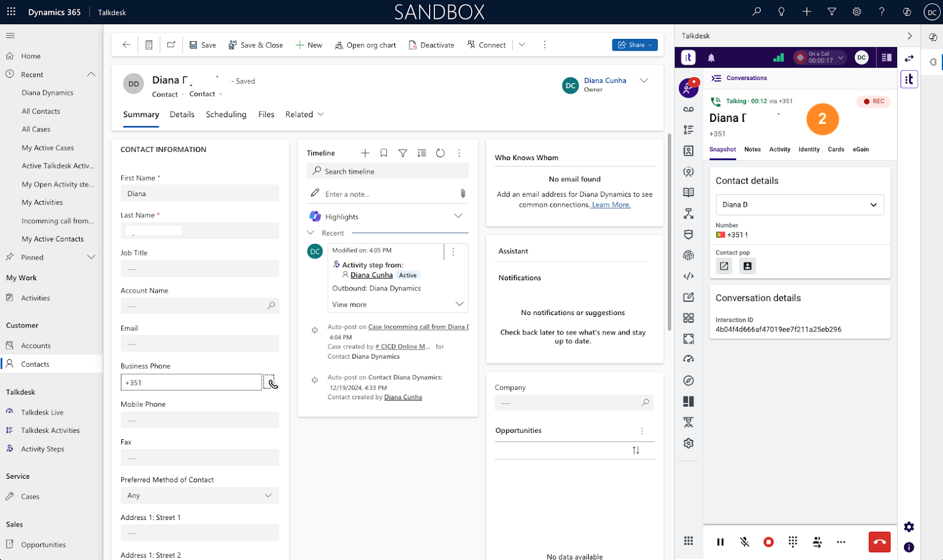Click contact pop open-in-new icon

[724, 266]
